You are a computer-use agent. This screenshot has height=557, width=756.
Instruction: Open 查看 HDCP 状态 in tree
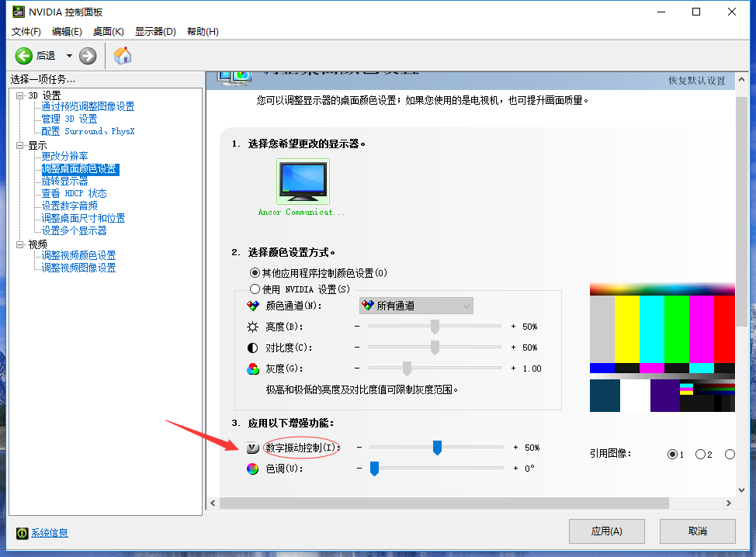[x=75, y=194]
